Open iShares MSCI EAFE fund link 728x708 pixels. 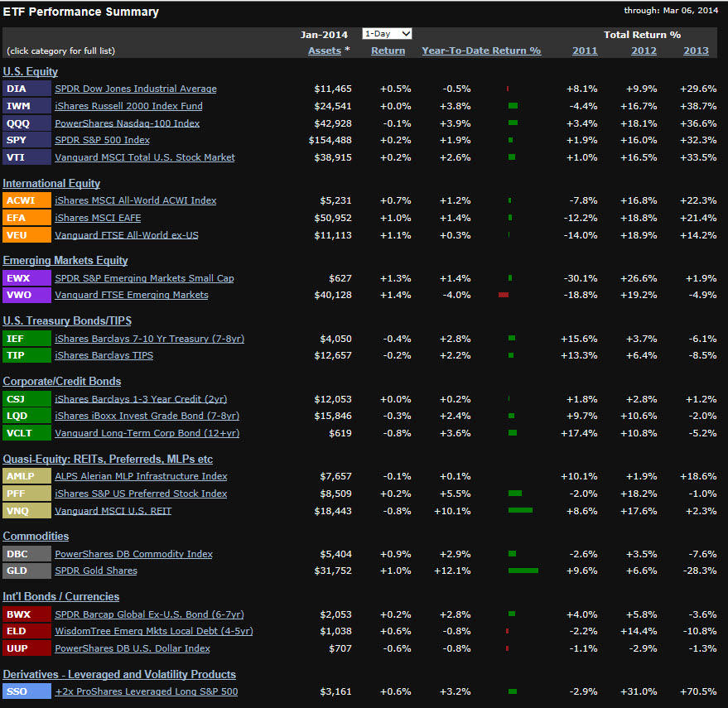click(98, 218)
